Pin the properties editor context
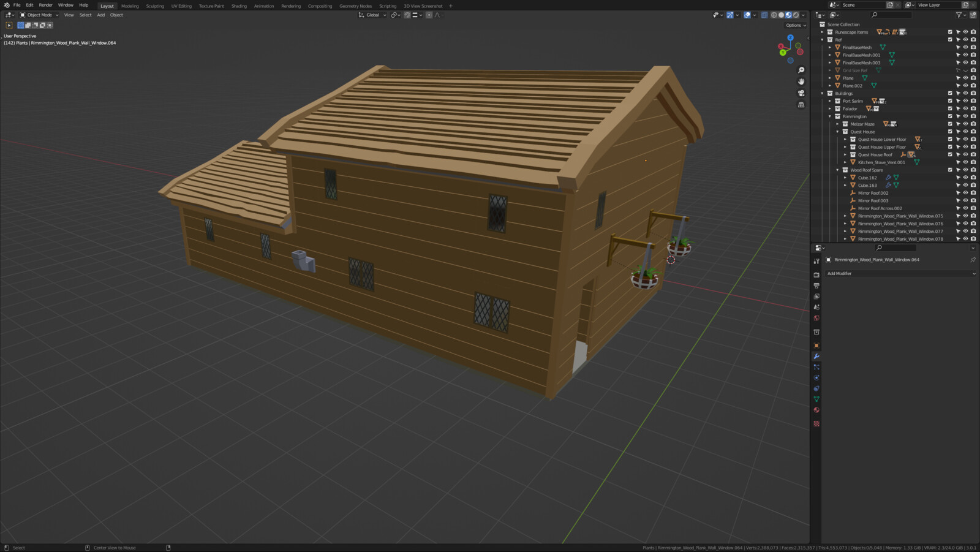Image resolution: width=980 pixels, height=552 pixels. click(x=973, y=260)
